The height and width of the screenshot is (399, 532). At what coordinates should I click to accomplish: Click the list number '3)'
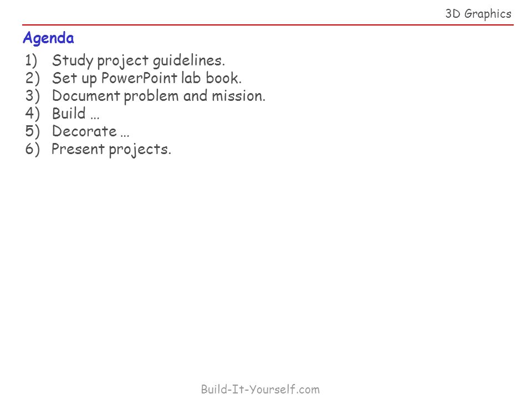(x=32, y=96)
